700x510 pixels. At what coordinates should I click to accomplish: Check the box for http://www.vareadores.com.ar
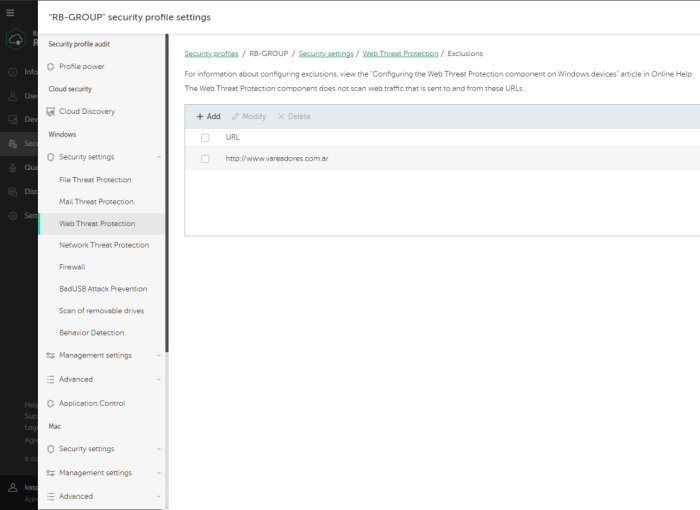[x=205, y=159]
